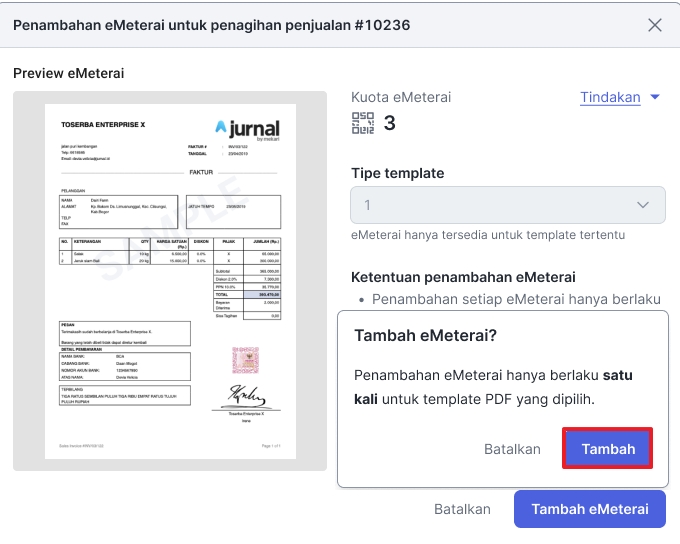The image size is (680, 544).
Task: Click 'Penambahan setiap eMeterai hanya berlaku' bullet
Action: (516, 299)
